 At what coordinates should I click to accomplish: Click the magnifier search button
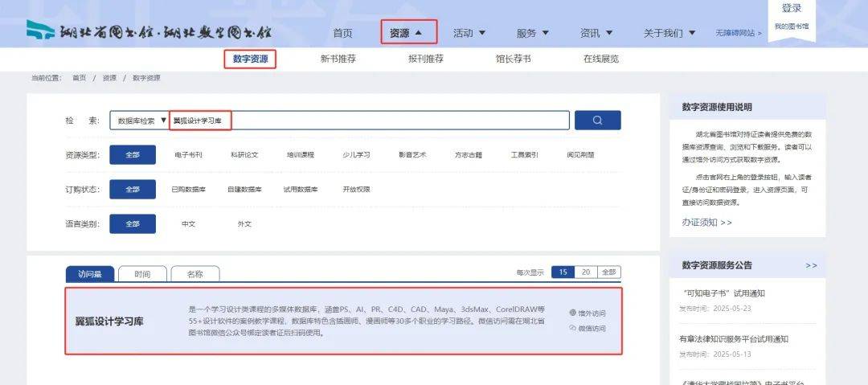click(597, 121)
